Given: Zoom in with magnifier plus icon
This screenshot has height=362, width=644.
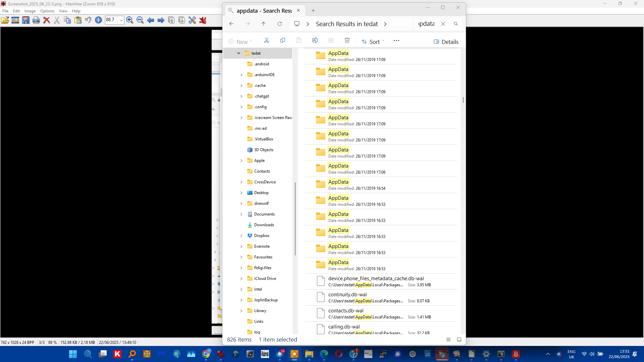Looking at the screenshot, I should click(130, 20).
